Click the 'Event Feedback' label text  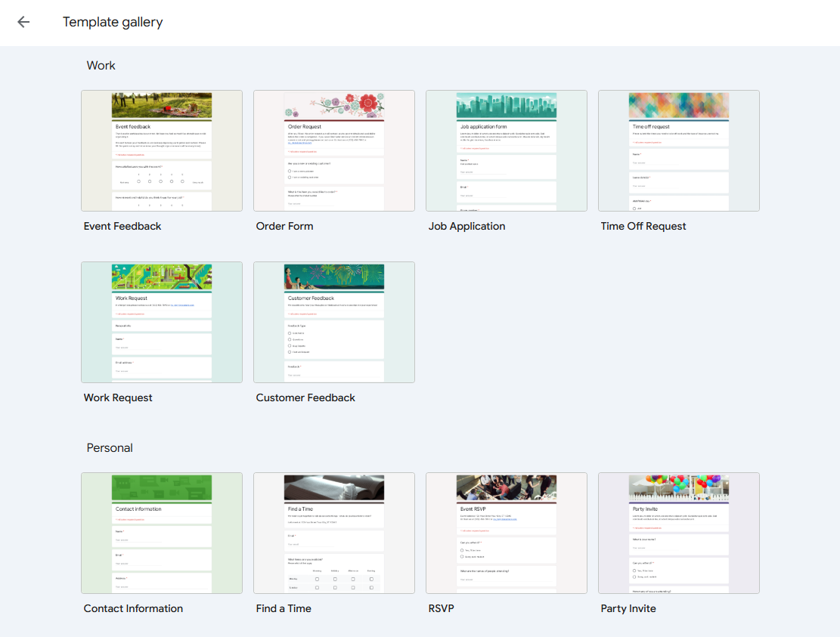point(122,226)
